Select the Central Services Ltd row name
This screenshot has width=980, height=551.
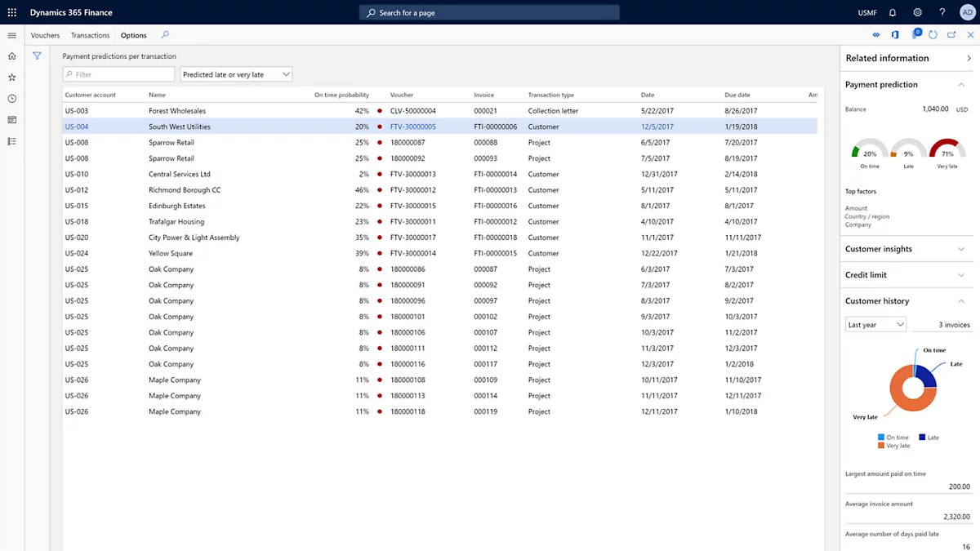click(180, 174)
